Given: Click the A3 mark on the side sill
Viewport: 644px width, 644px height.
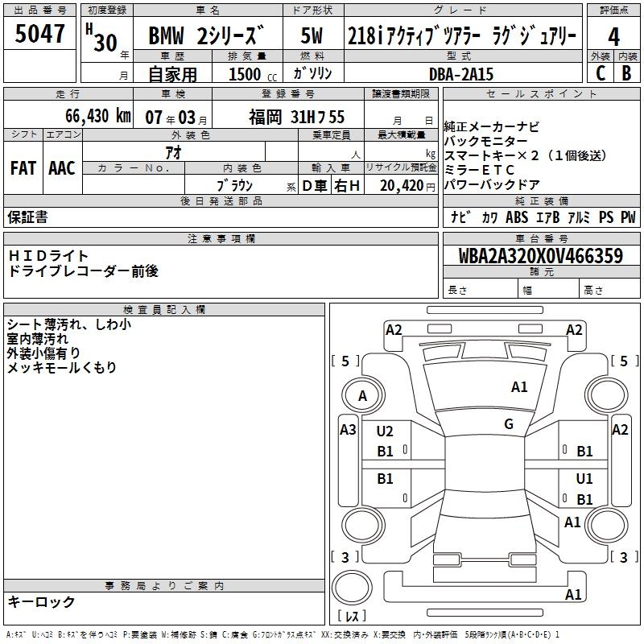Looking at the screenshot, I should tap(348, 430).
